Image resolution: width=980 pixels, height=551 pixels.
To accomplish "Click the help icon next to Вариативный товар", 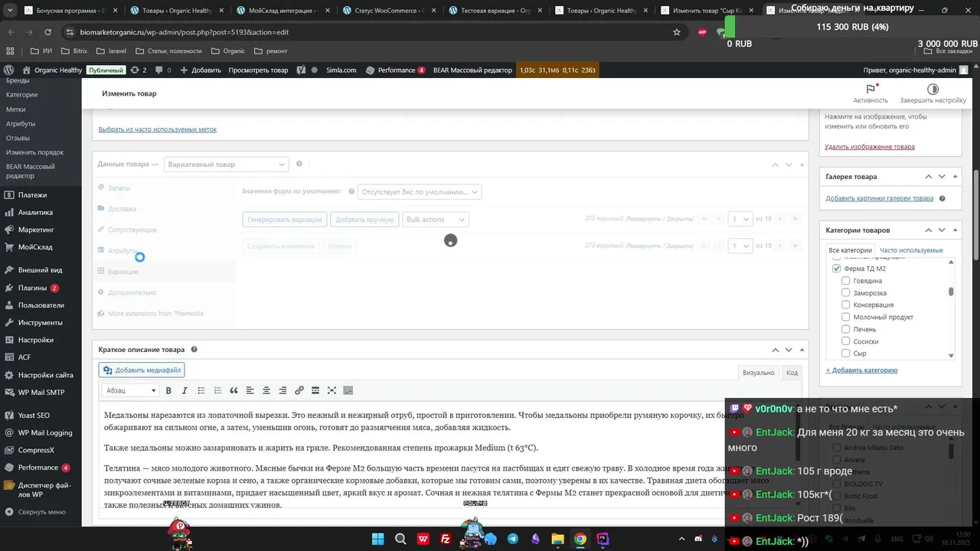I will click(299, 164).
